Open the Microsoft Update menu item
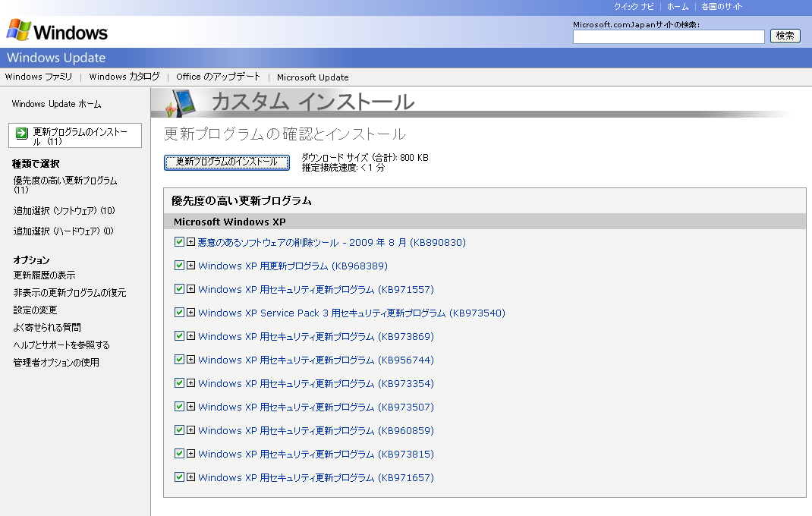 click(x=313, y=77)
